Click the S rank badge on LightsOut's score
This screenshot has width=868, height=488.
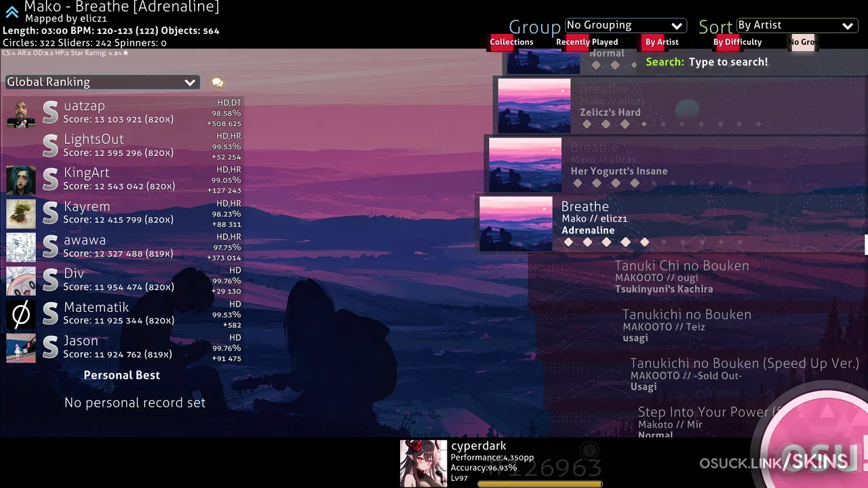[x=50, y=146]
